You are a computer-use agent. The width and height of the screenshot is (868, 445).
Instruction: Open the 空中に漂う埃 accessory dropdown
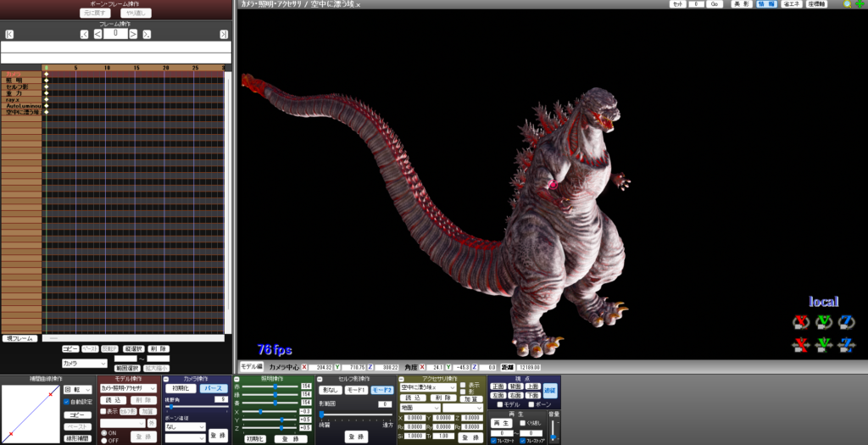click(x=427, y=387)
